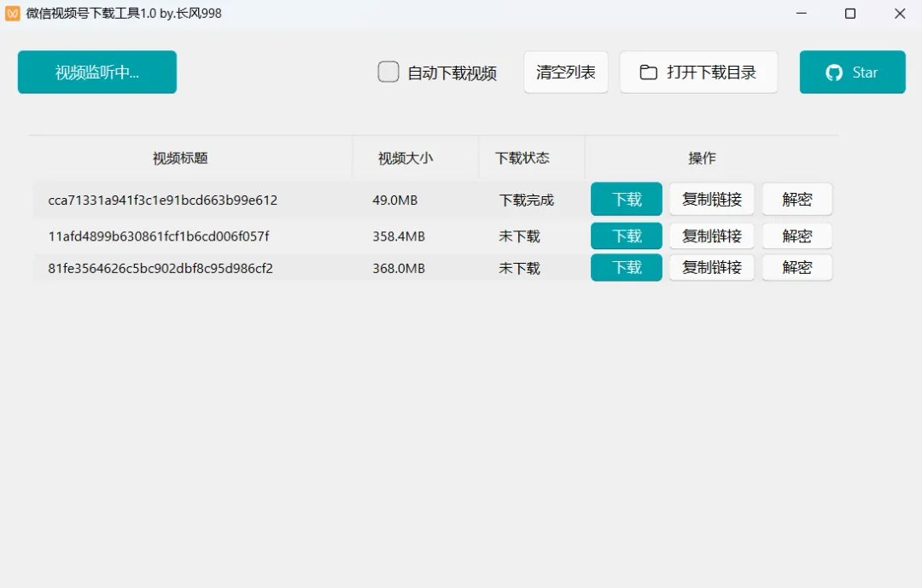Click 清空列表 to clear the video list
Image resolution: width=922 pixels, height=588 pixels.
pos(565,72)
